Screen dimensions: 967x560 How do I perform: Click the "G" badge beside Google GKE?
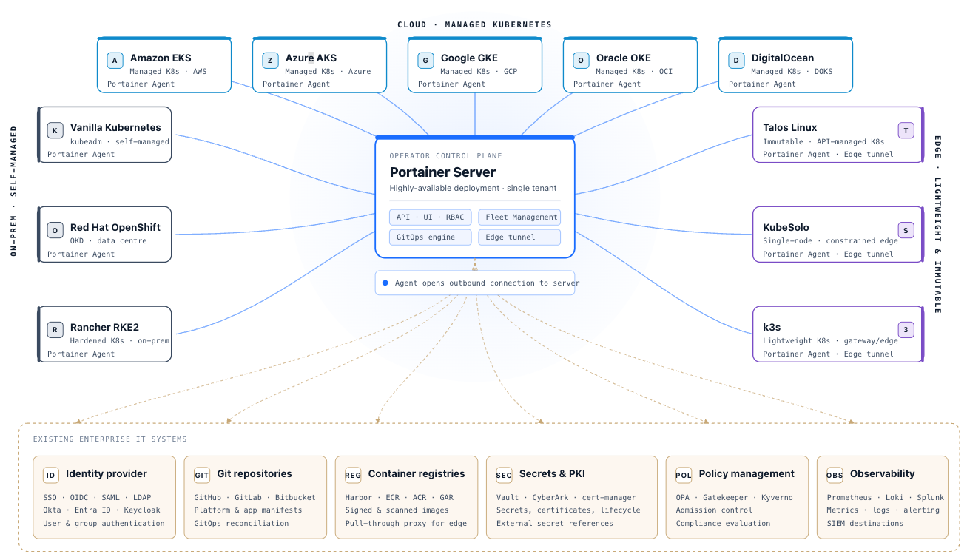(425, 61)
